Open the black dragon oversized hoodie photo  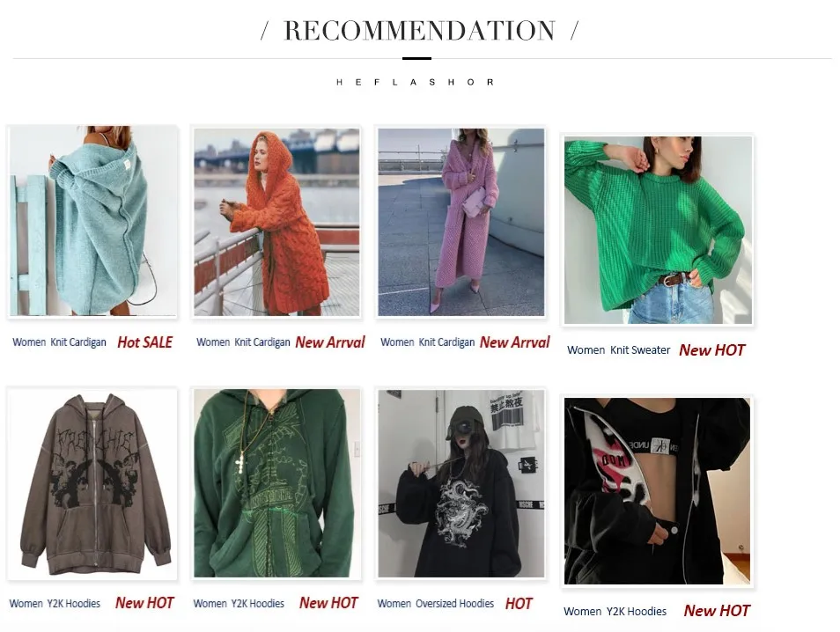[461, 483]
